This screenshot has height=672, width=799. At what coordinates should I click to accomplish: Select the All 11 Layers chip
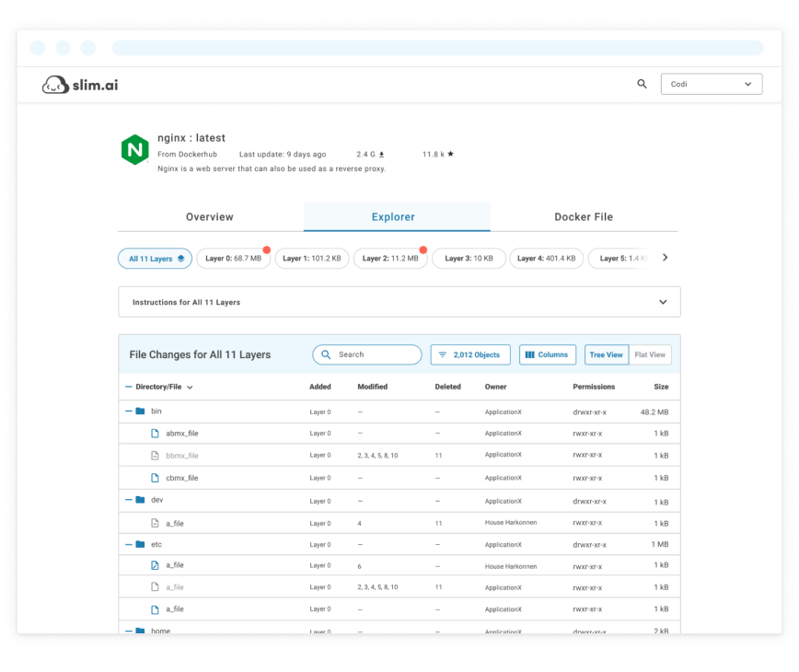pos(155,259)
